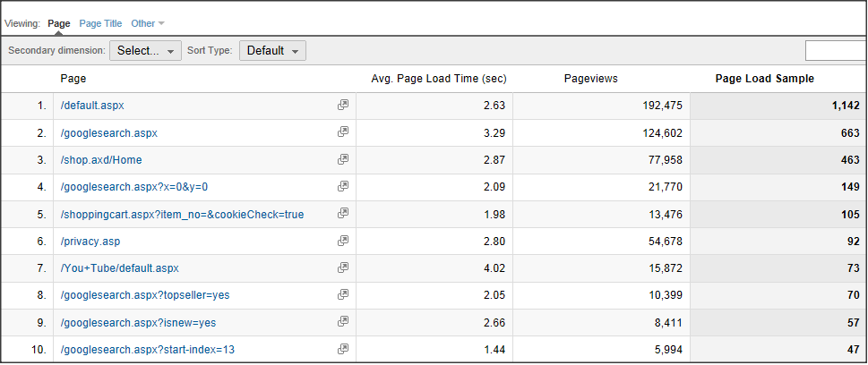Click the Page column header
Viewport: 868px width, 365px height.
coord(73,79)
